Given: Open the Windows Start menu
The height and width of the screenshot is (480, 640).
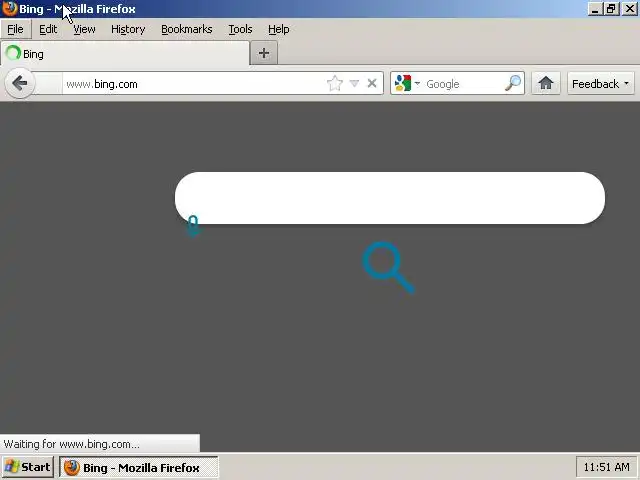Looking at the screenshot, I should tap(27, 467).
